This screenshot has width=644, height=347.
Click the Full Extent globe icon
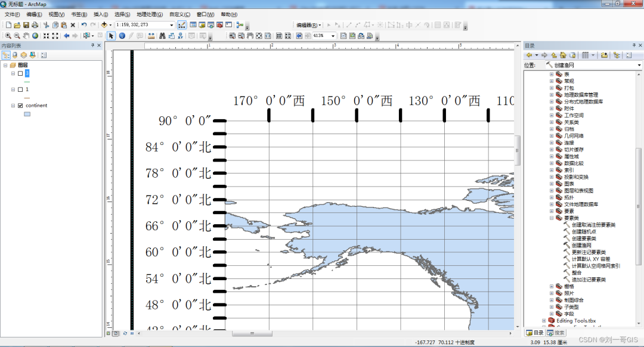click(35, 36)
